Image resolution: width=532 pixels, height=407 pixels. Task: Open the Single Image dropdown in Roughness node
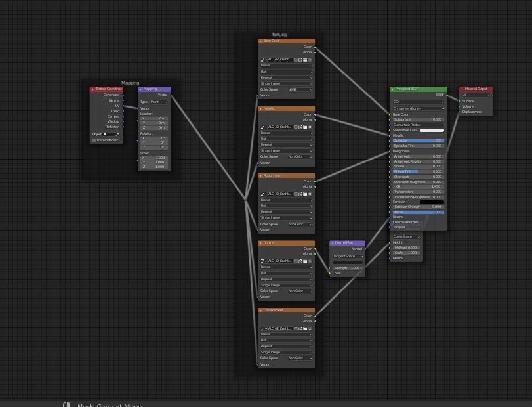(287, 217)
